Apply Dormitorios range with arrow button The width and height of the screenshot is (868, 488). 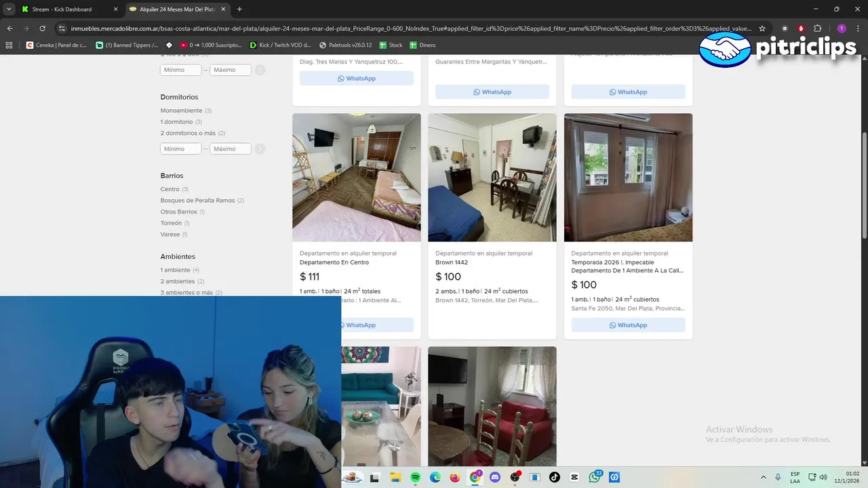260,148
